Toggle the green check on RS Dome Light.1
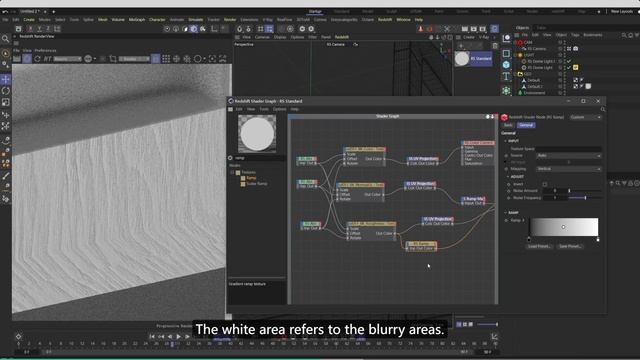640x360 pixels. pos(569,61)
